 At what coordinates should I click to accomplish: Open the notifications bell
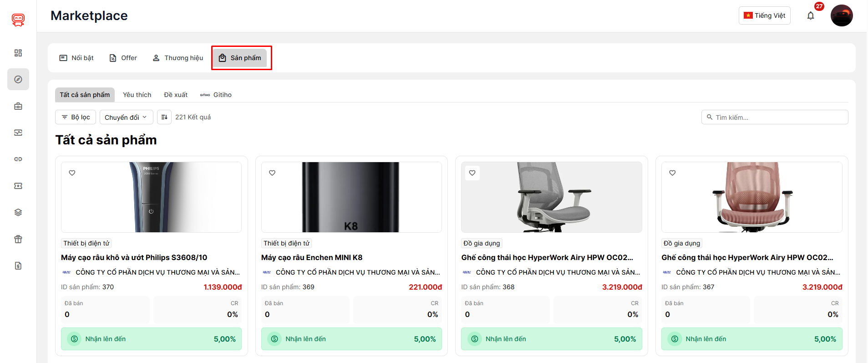click(810, 16)
